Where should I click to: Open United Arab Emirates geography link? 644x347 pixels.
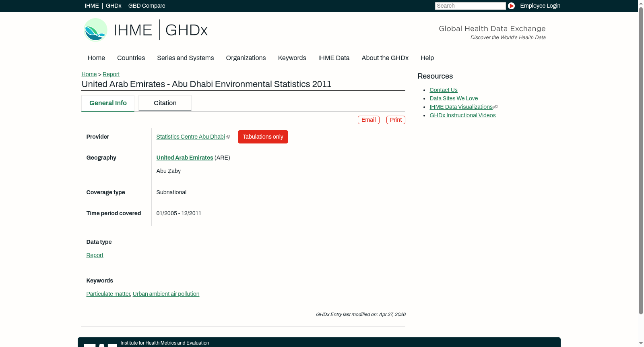point(185,158)
